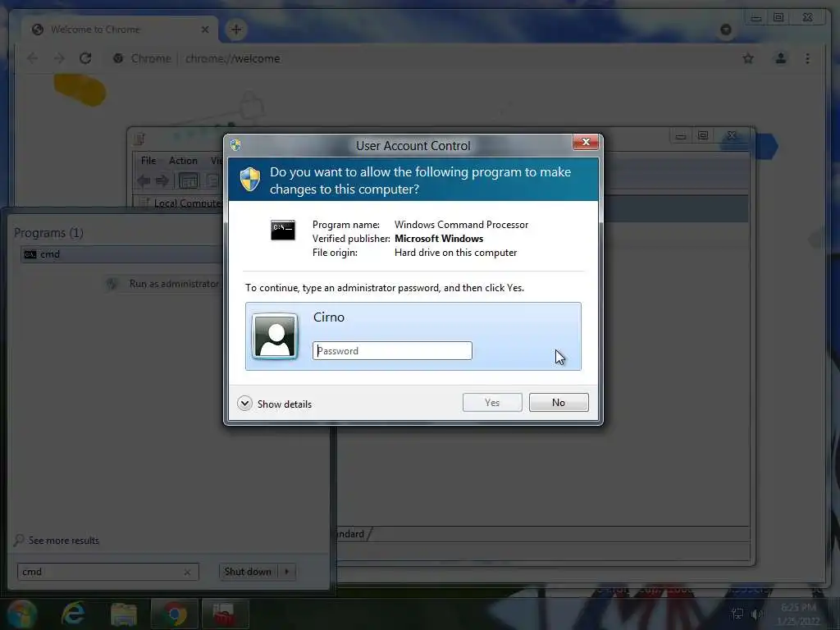Go back in Chrome
The image size is (840, 630).
pyautogui.click(x=32, y=58)
